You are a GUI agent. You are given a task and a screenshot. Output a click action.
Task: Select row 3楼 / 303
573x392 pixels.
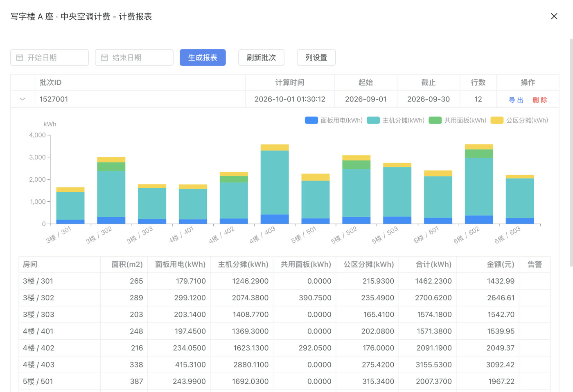click(284, 315)
